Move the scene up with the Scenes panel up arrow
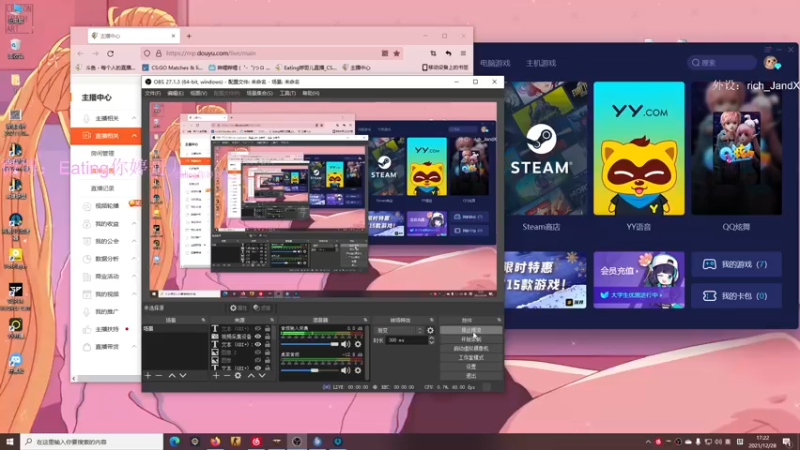800x450 pixels. coord(172,376)
